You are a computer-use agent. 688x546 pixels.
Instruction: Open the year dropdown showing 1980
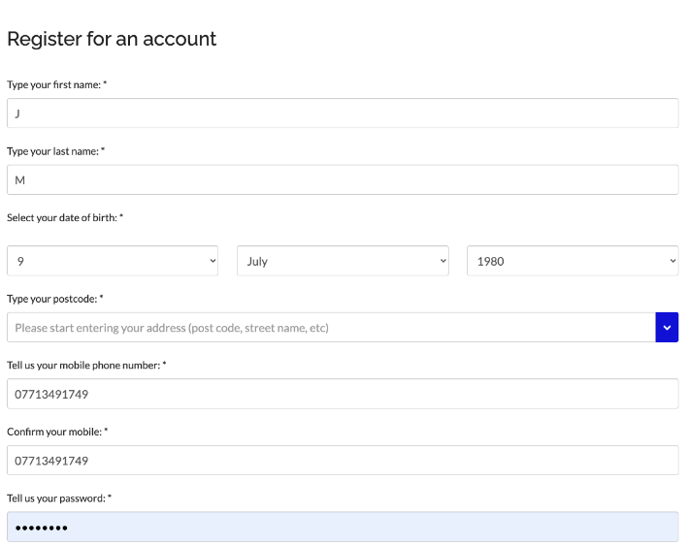[573, 261]
